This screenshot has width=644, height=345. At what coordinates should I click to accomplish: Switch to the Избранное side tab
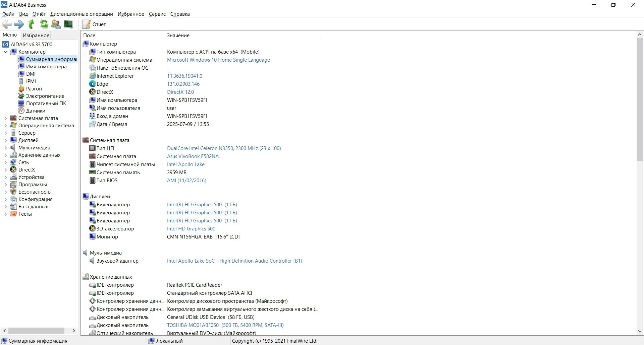pos(36,35)
